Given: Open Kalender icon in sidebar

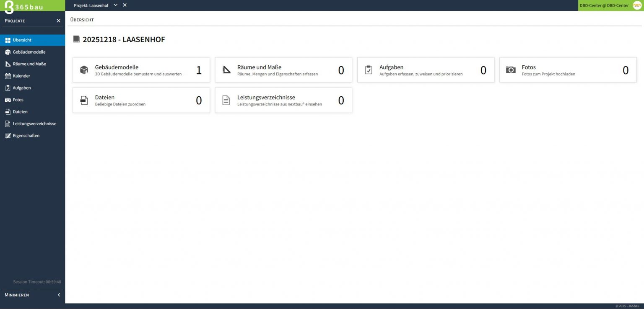Looking at the screenshot, I should click(8, 76).
